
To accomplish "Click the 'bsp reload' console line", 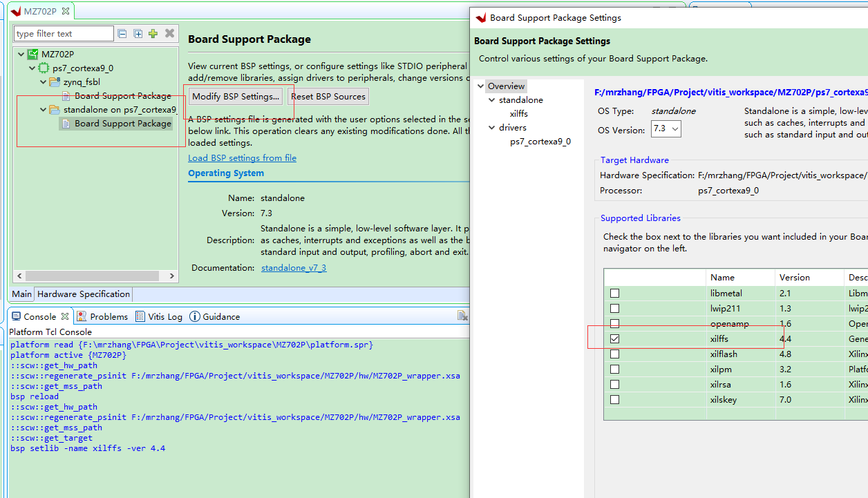I will point(35,396).
